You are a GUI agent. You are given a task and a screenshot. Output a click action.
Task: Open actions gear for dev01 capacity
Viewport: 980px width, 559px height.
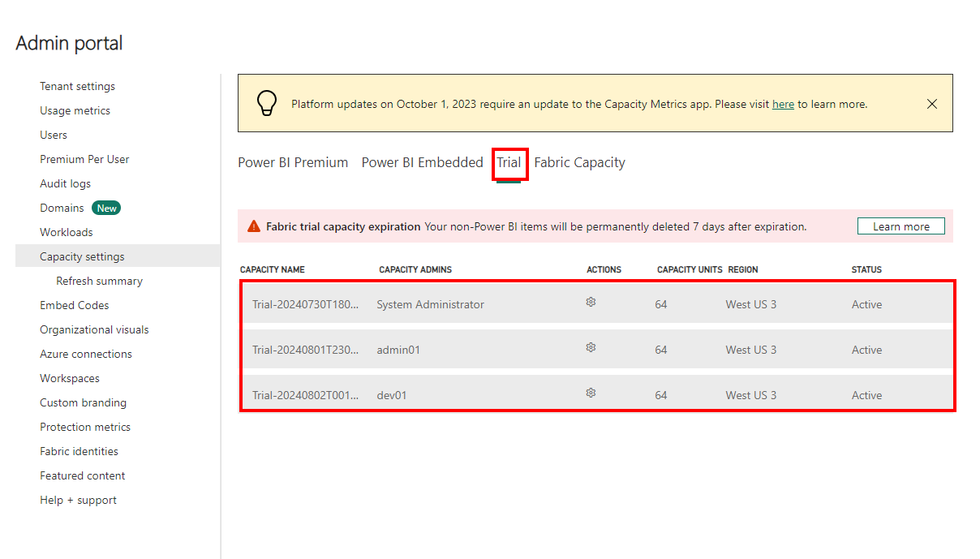(x=591, y=393)
